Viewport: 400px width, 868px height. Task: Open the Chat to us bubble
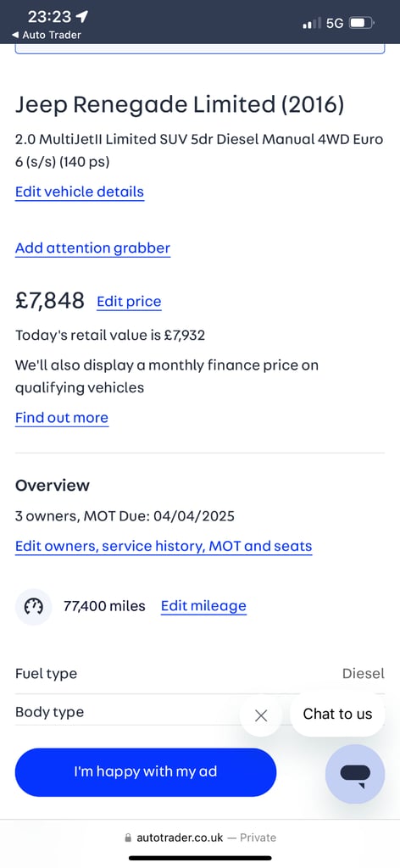[x=337, y=714]
